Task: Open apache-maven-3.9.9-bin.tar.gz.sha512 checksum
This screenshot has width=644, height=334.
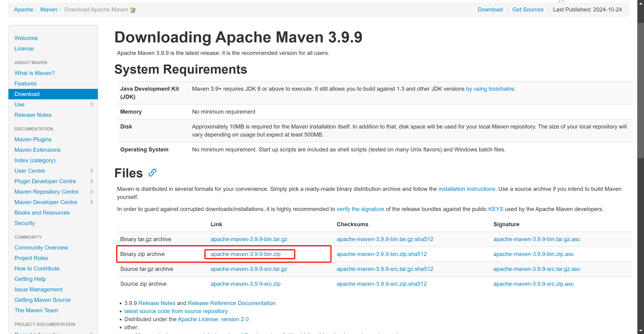Action: [385, 239]
